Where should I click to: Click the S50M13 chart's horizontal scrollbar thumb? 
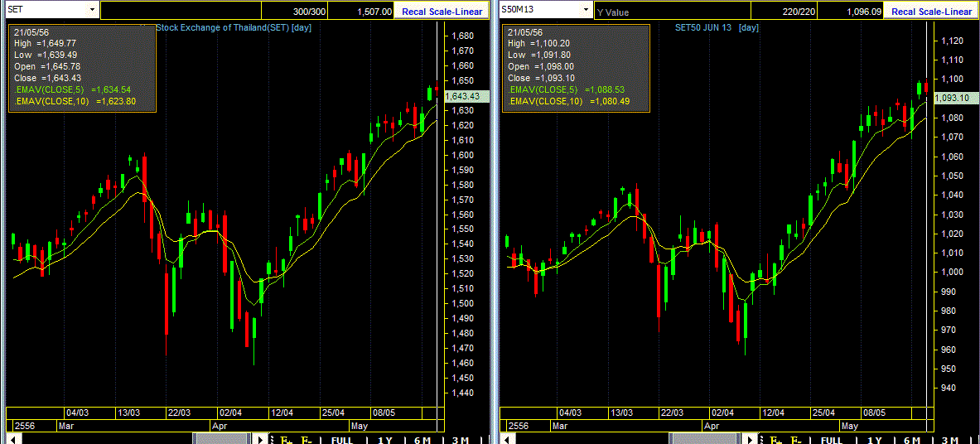pyautogui.click(x=705, y=439)
